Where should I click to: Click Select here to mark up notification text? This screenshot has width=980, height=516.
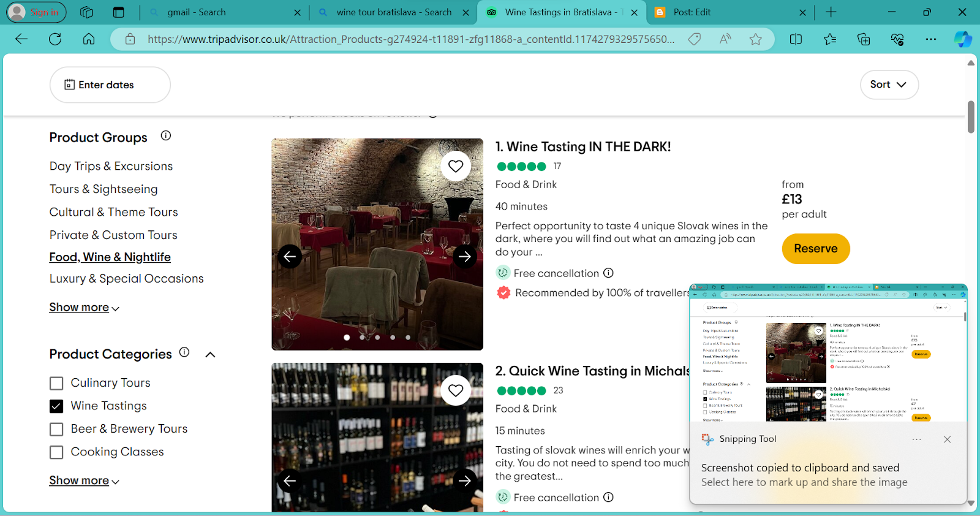pos(804,482)
